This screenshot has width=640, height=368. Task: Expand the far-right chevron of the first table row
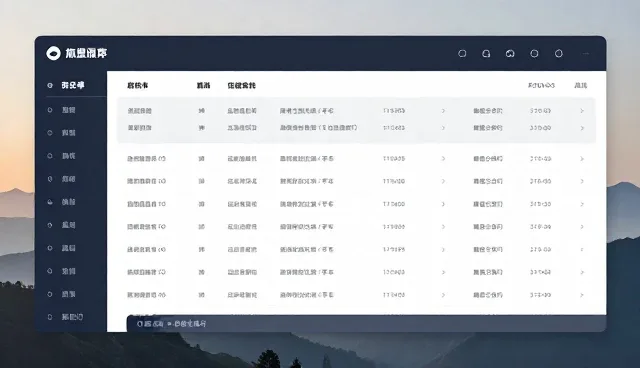click(x=582, y=111)
